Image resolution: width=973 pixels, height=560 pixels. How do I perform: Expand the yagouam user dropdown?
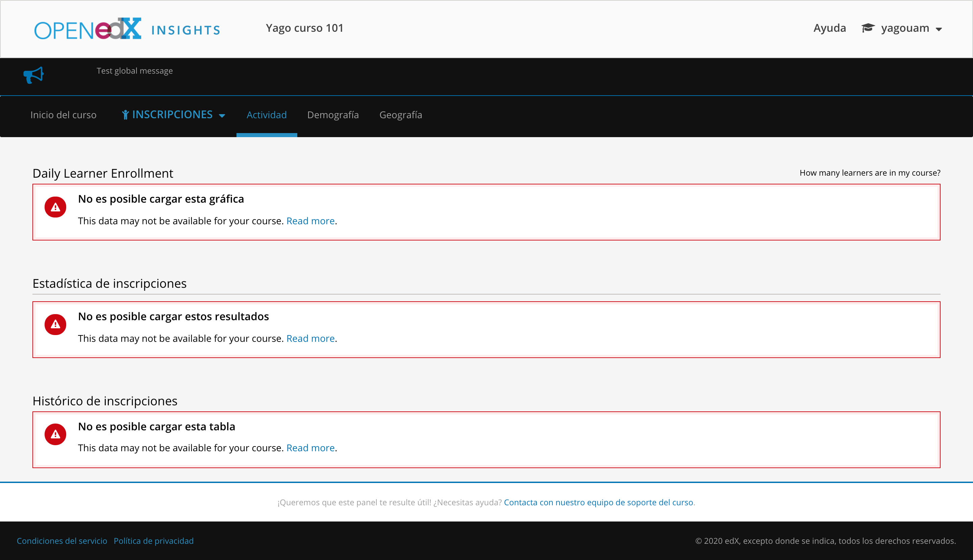coord(905,28)
